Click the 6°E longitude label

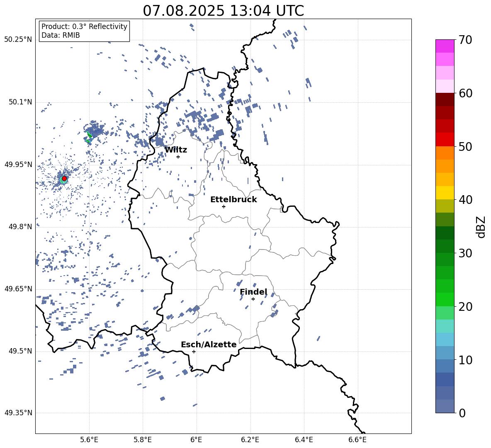[196, 440]
